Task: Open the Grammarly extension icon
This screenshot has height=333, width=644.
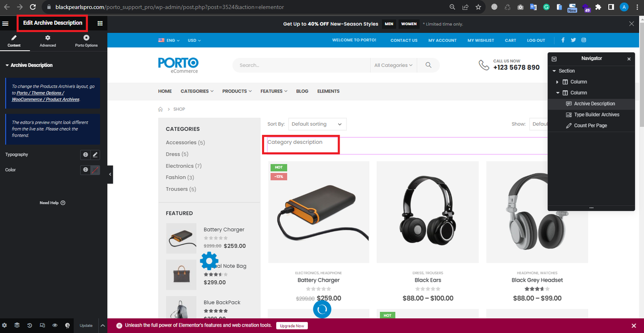Action: pyautogui.click(x=546, y=7)
